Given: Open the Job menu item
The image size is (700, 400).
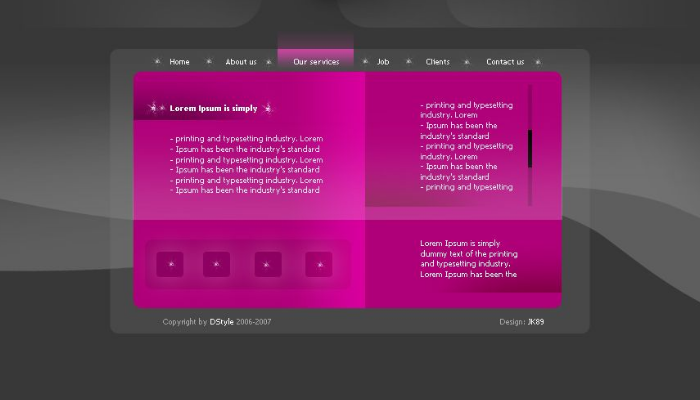Looking at the screenshot, I should (383, 62).
